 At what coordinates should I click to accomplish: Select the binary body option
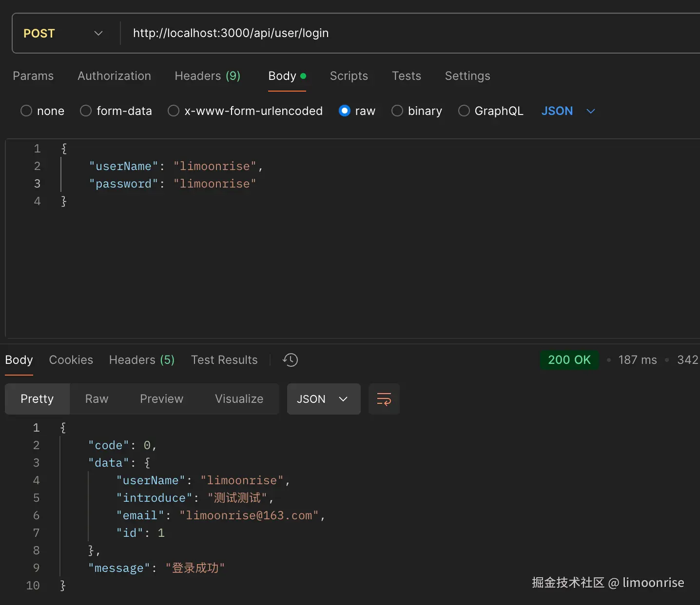click(x=397, y=111)
